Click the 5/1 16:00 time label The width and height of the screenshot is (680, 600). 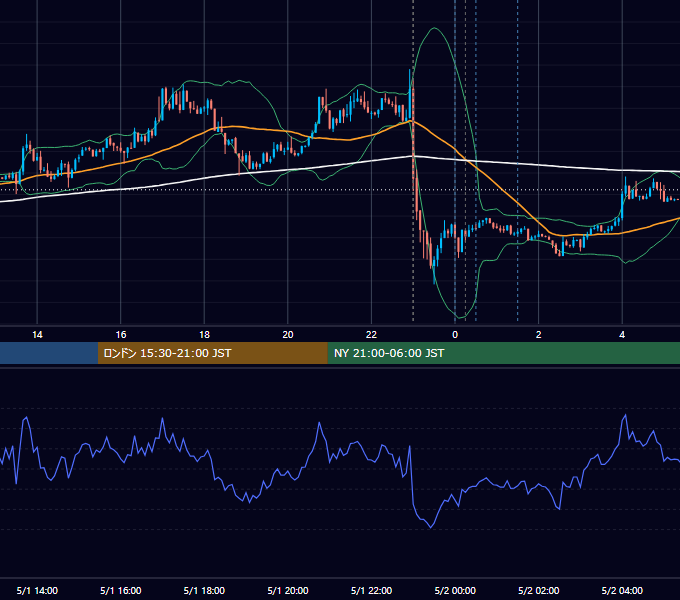coord(121,590)
